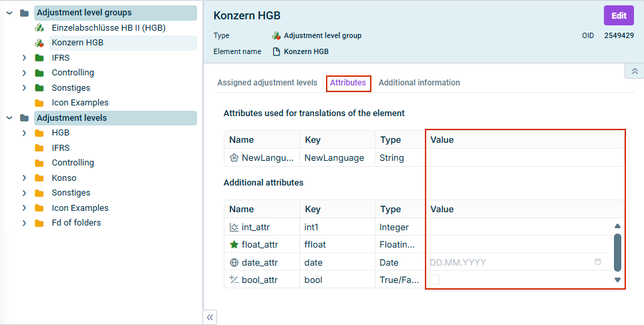The height and width of the screenshot is (325, 644).
Task: Collapse the left navigation tree panel
Action: pos(210,317)
